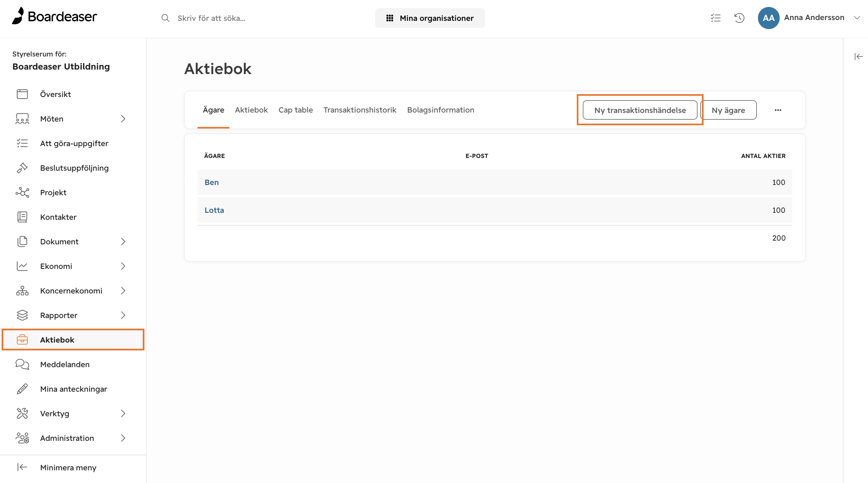Click the Boardeaser Utbildning organisation name
Screen dimensions: 868x483
[61, 66]
